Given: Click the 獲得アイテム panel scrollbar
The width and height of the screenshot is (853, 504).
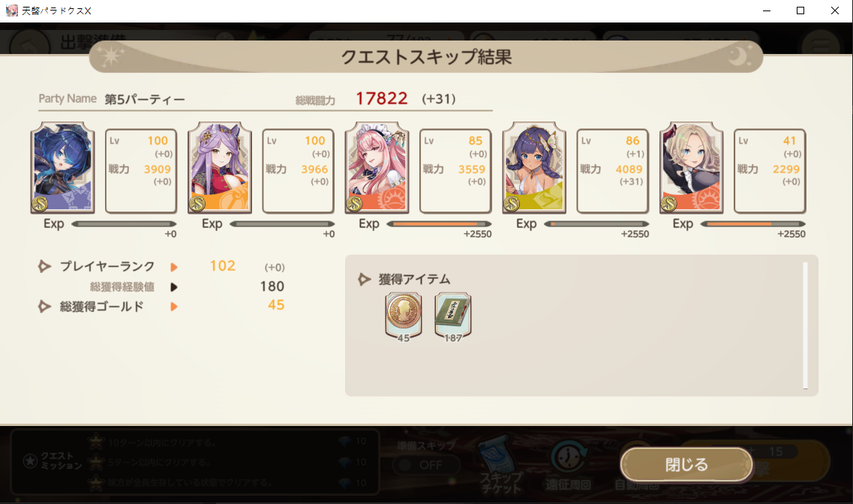Looking at the screenshot, I should coord(805,325).
